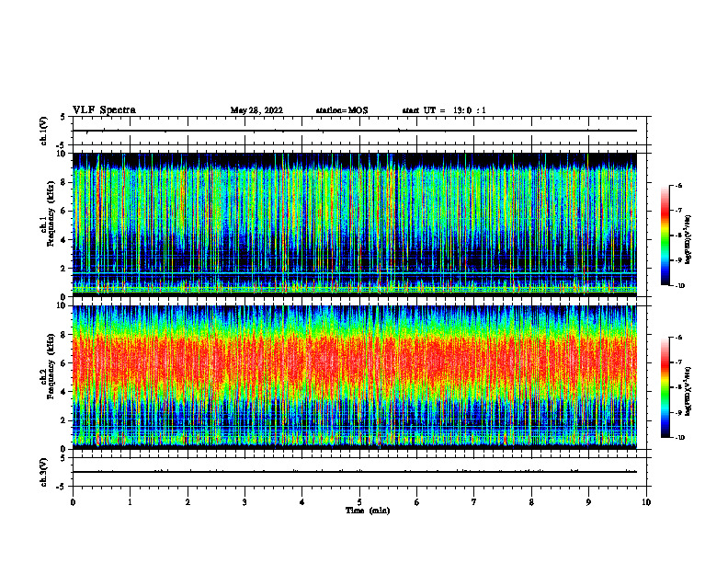Click the "-10" tick on ch.2 colorbar
The width and height of the screenshot is (728, 563).
(x=679, y=438)
